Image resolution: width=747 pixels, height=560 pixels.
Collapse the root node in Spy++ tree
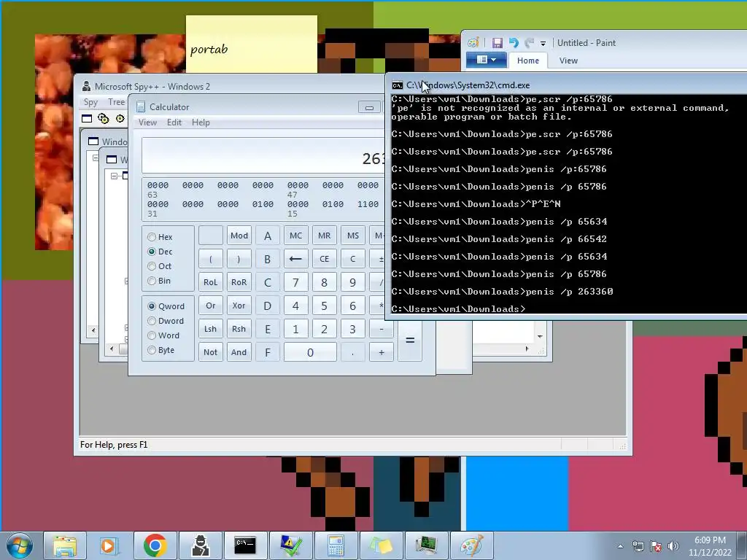[96, 157]
